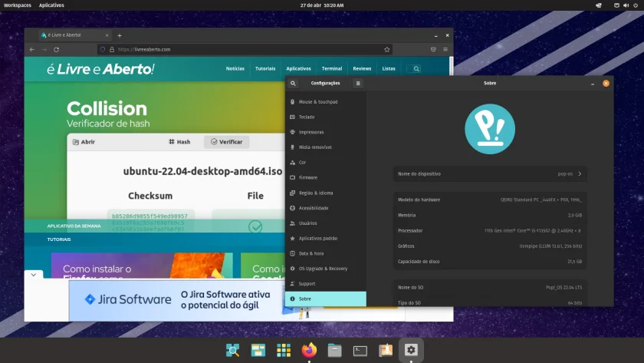Open Mídia removível settings

(x=326, y=147)
